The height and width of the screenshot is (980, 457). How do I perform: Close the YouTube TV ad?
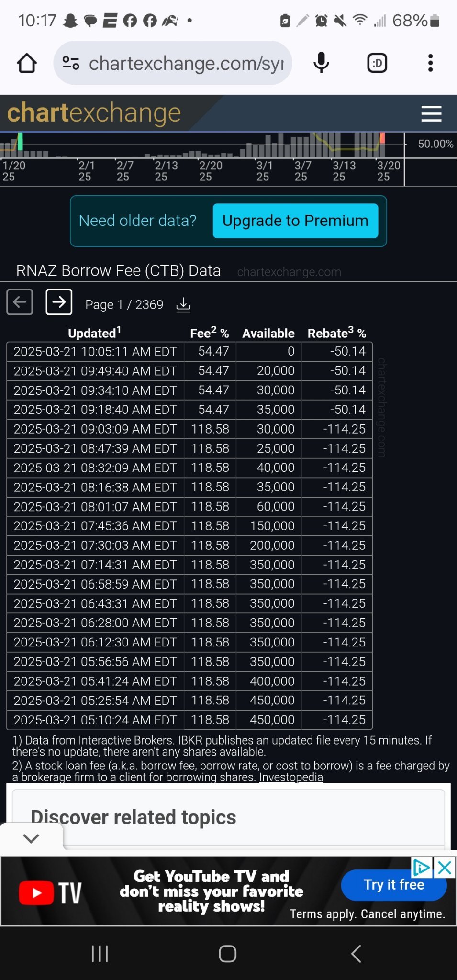[x=445, y=867]
